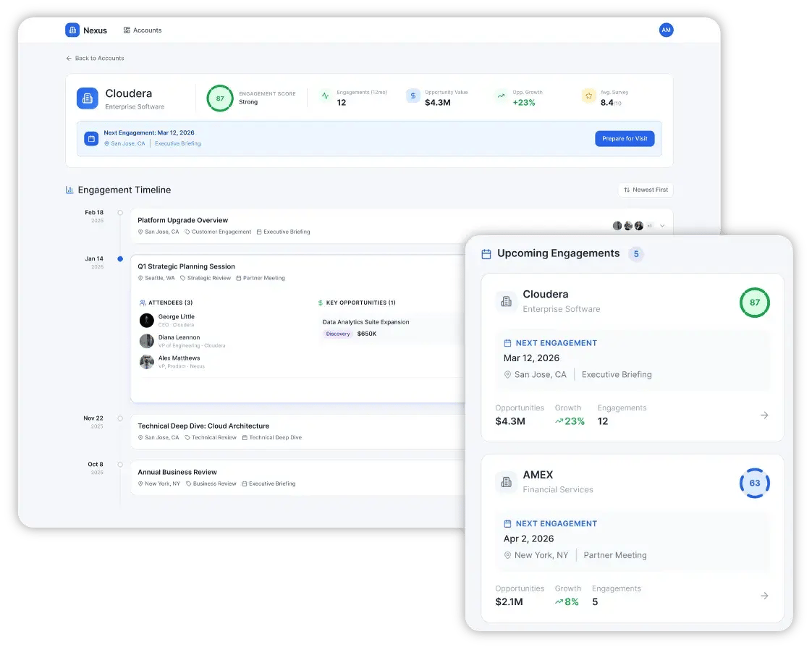Screen dimensions: 812x650
Task: Go back via Back to Accounts link
Action: click(95, 58)
